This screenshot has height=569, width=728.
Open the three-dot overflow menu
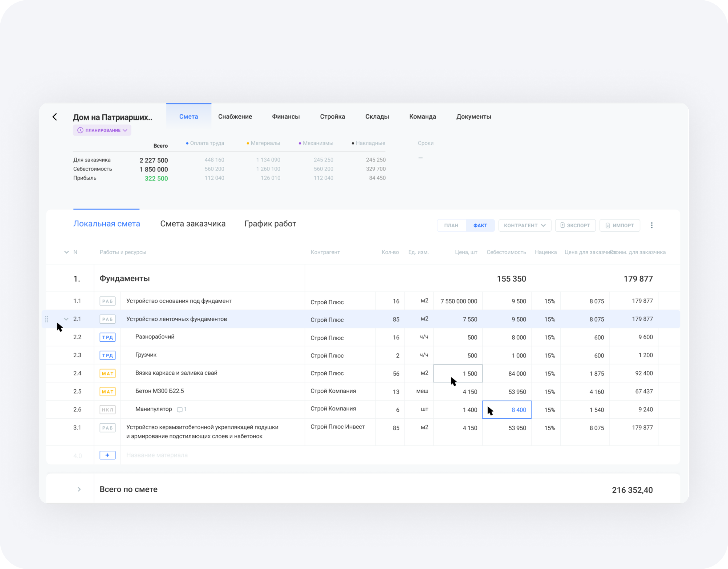[x=652, y=225]
